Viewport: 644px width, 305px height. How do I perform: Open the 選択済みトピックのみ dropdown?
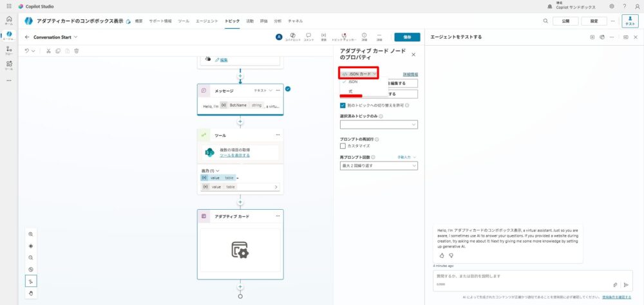pos(379,124)
